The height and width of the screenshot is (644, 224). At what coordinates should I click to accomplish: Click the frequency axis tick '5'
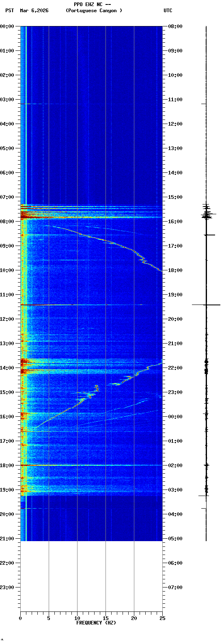pos(49,618)
